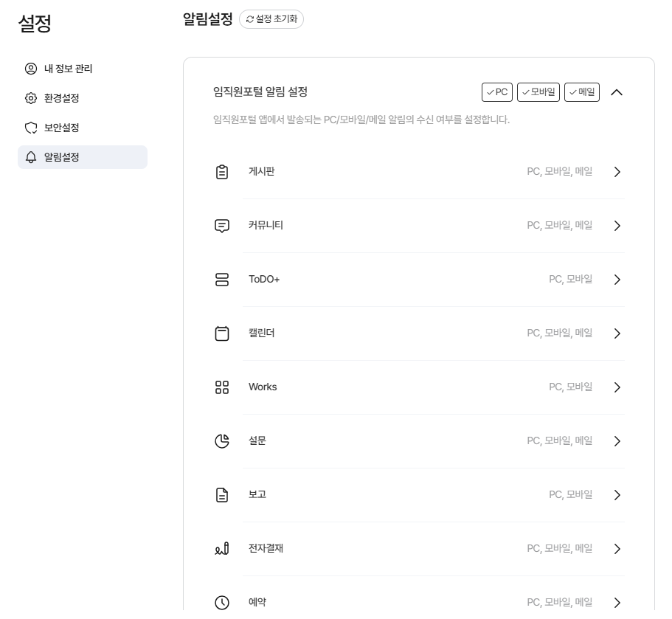Click the pie chart icon for 설문
This screenshot has width=672, height=619.
pyautogui.click(x=222, y=441)
